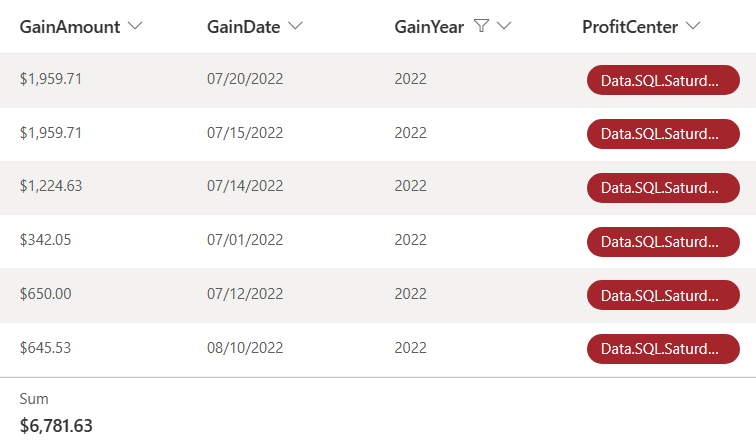This screenshot has height=443, width=756.
Task: Click the filter icon on GainYear column
Action: click(x=481, y=27)
